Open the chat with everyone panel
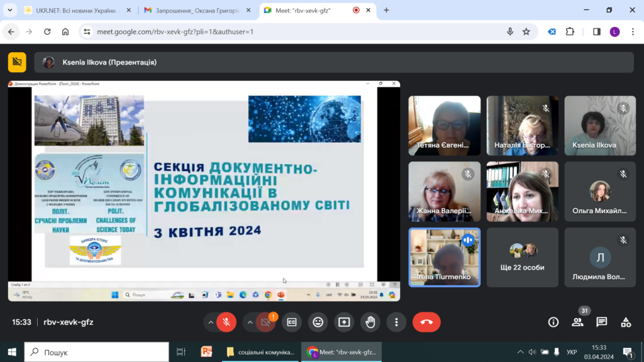This screenshot has width=644, height=362. pyautogui.click(x=602, y=322)
